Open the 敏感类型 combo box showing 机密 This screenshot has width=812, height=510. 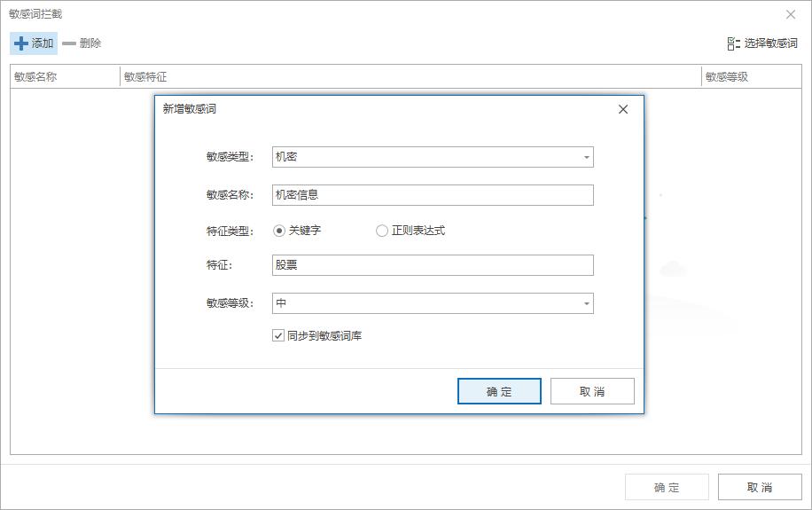pyautogui.click(x=426, y=157)
